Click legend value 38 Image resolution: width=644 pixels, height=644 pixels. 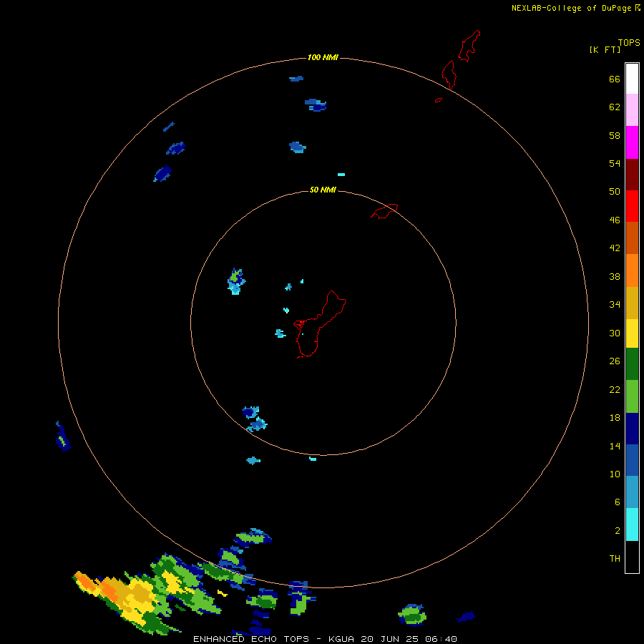coord(615,277)
